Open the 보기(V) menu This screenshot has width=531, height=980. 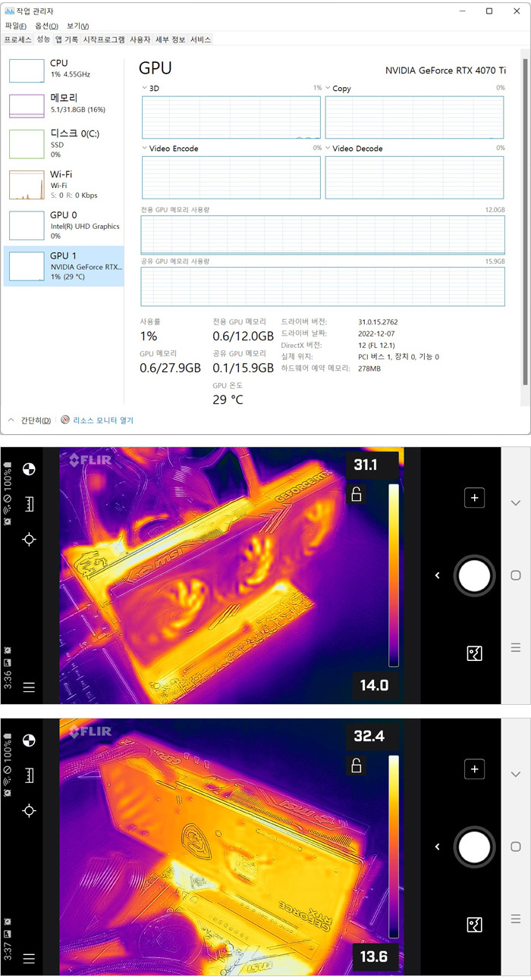(77, 26)
